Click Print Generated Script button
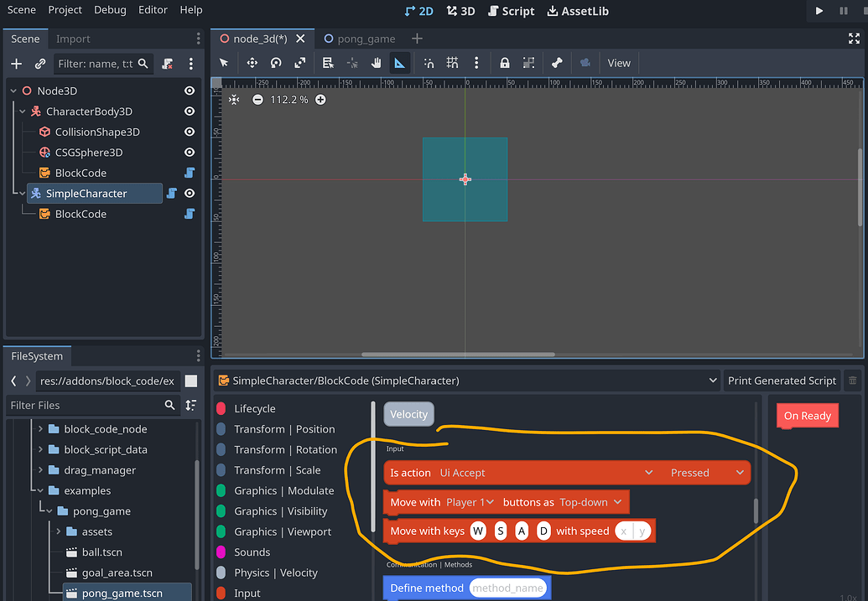Image resolution: width=868 pixels, height=601 pixels. [x=782, y=381]
